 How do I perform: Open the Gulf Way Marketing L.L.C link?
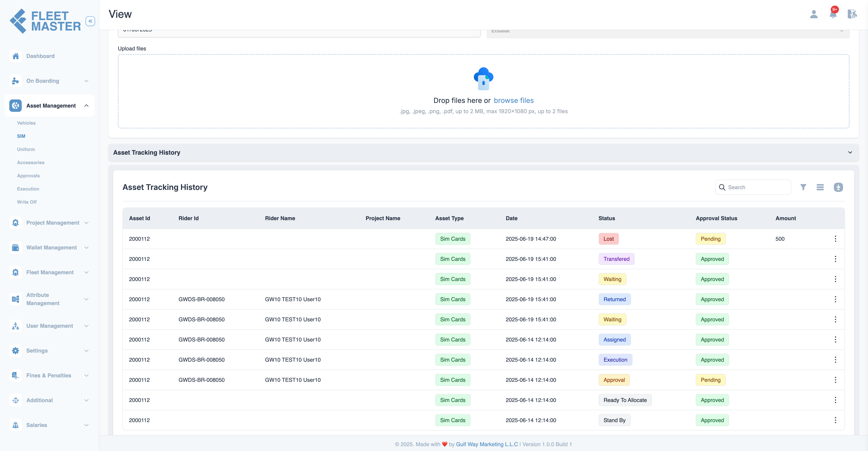click(487, 444)
